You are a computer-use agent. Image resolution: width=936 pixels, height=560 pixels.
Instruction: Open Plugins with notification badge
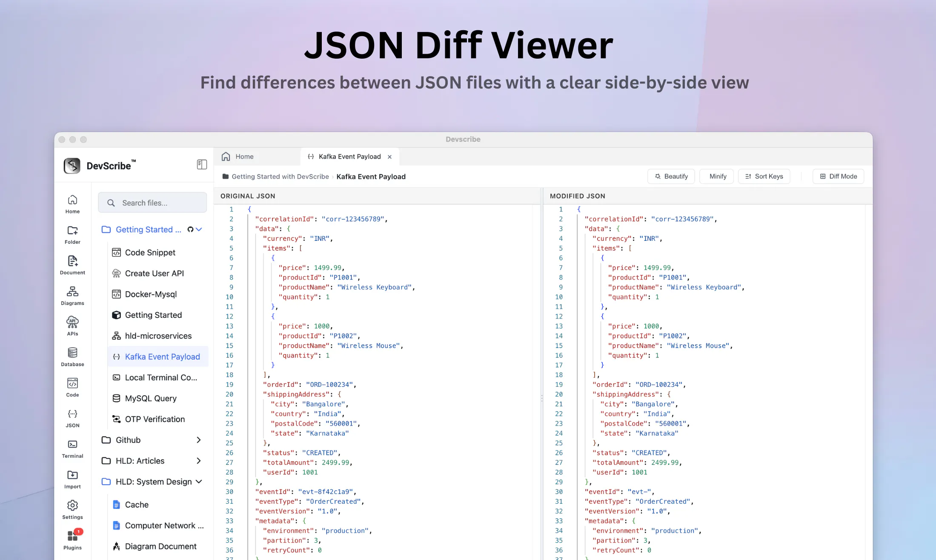72,540
